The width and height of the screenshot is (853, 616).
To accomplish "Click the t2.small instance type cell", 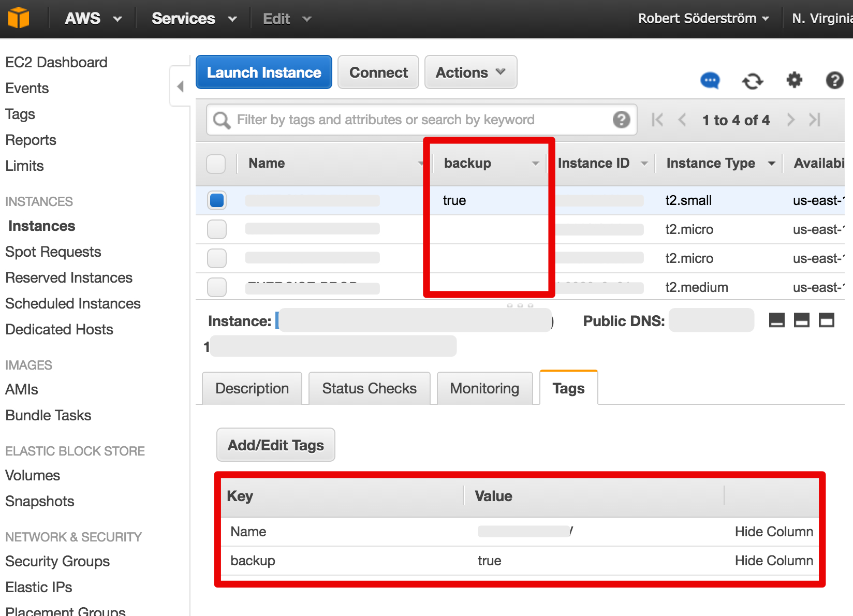I will coord(688,200).
